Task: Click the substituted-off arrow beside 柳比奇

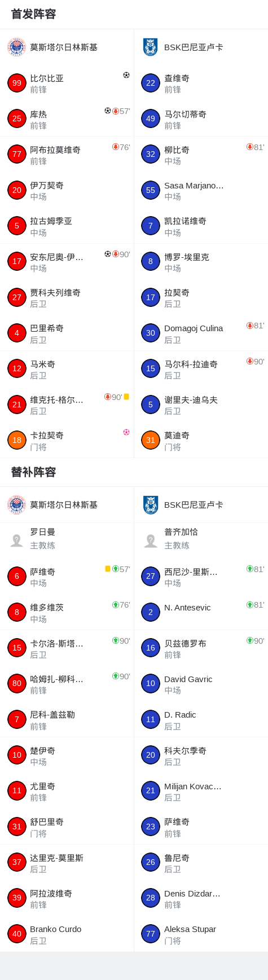Action: (250, 147)
